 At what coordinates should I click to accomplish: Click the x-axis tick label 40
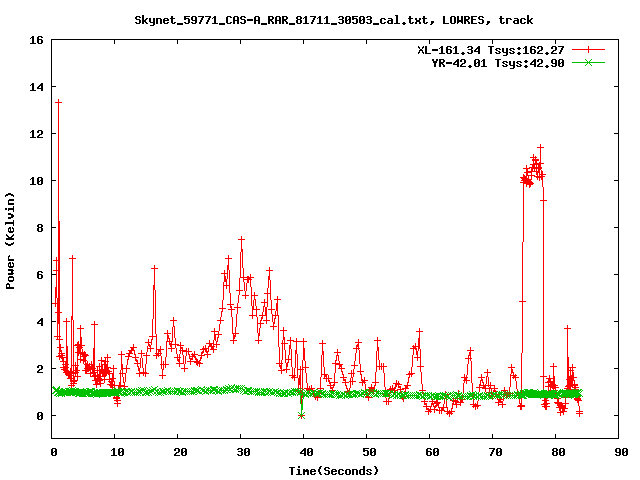[x=306, y=452]
